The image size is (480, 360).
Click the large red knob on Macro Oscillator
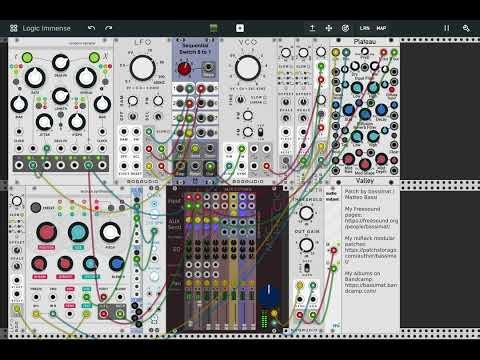point(46,232)
